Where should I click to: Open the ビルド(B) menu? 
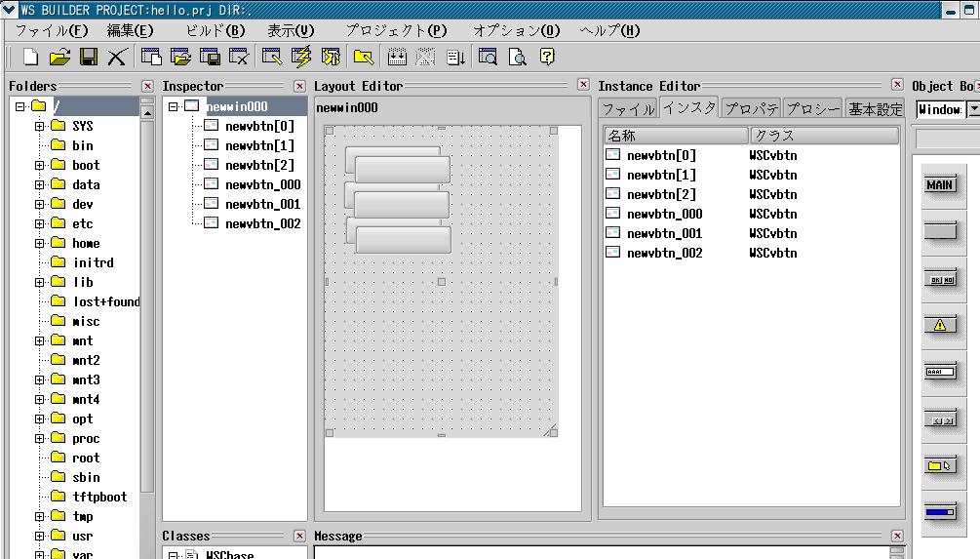pyautogui.click(x=215, y=30)
